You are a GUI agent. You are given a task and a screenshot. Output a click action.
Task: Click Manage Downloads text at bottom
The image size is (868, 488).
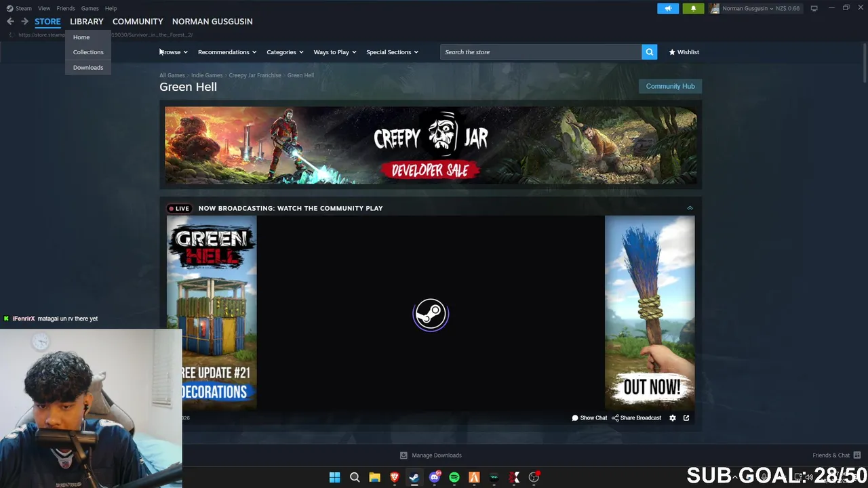coord(437,455)
